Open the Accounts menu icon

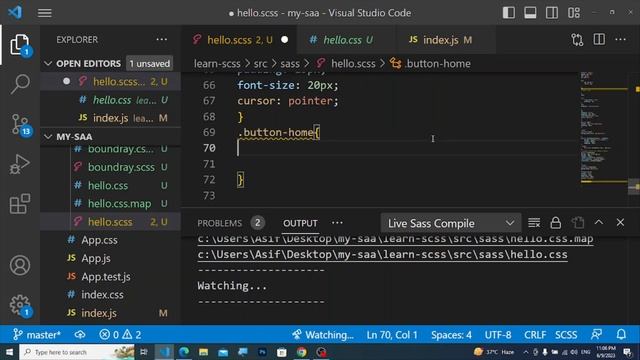click(x=20, y=266)
